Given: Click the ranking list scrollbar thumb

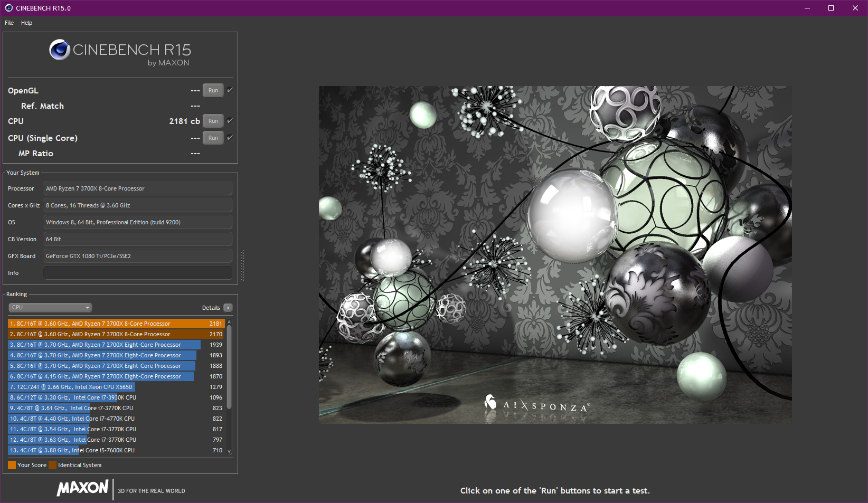Looking at the screenshot, I should point(229,367).
